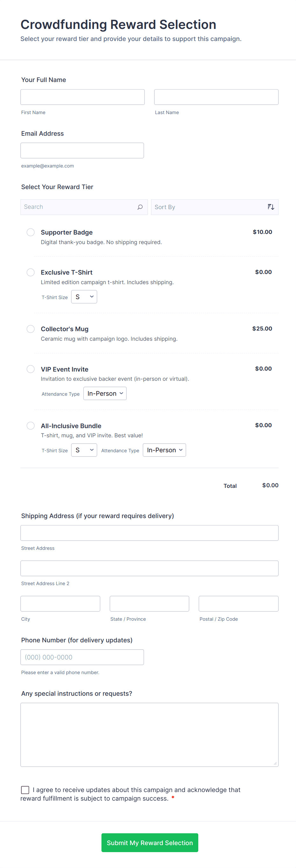This screenshot has height=868, width=296.
Task: Check the campaign updates agreement checkbox
Action: 25,790
